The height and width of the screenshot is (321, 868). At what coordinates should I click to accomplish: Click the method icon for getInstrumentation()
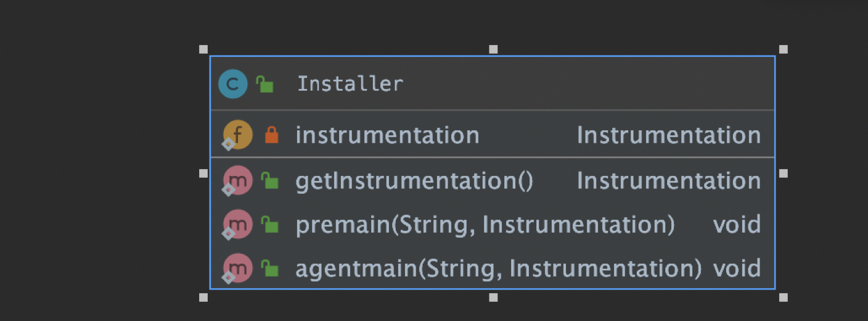(237, 181)
